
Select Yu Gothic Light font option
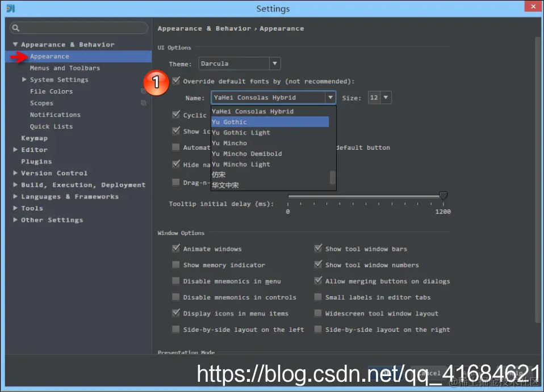pos(270,133)
